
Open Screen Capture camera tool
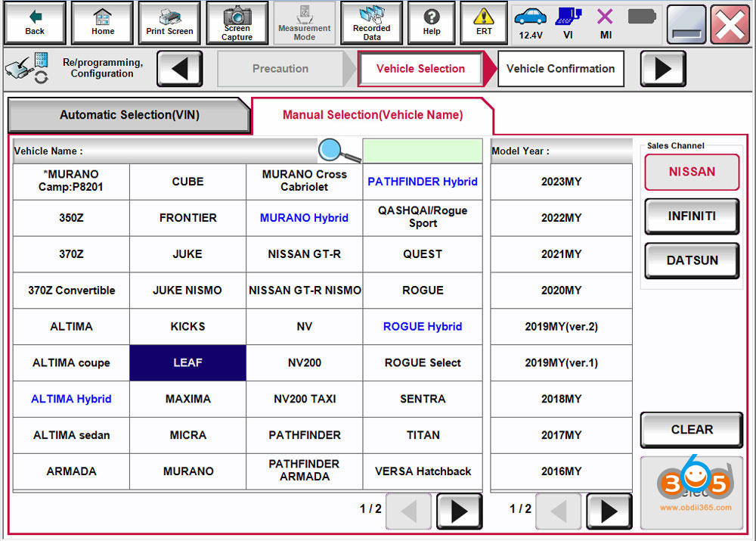[x=237, y=23]
